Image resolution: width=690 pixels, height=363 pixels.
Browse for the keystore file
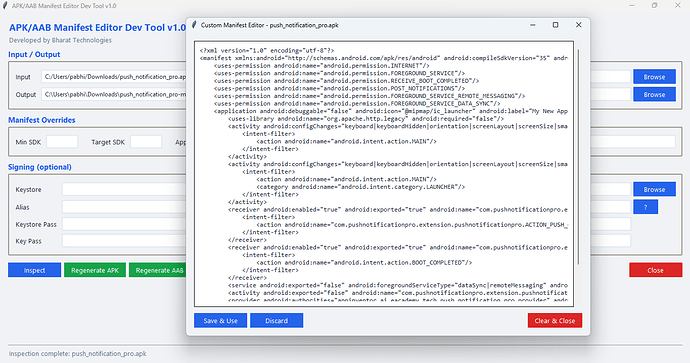(x=654, y=189)
